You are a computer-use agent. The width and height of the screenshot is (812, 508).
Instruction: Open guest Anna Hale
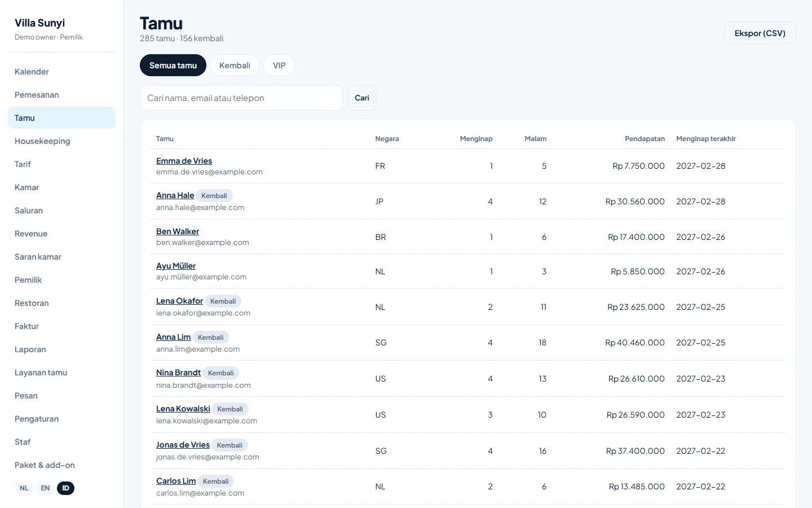[175, 195]
